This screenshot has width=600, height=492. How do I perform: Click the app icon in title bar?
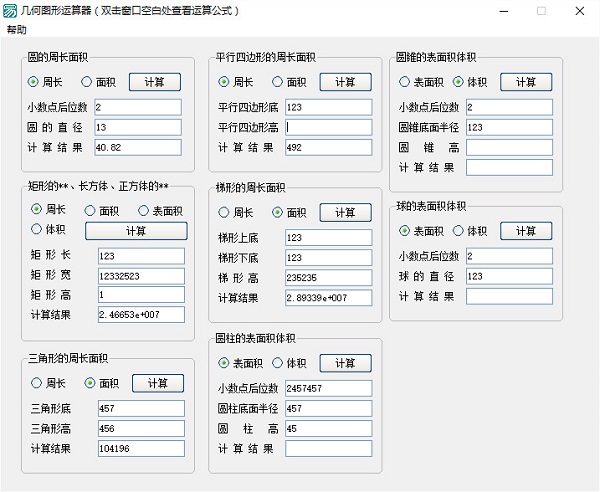[x=11, y=11]
